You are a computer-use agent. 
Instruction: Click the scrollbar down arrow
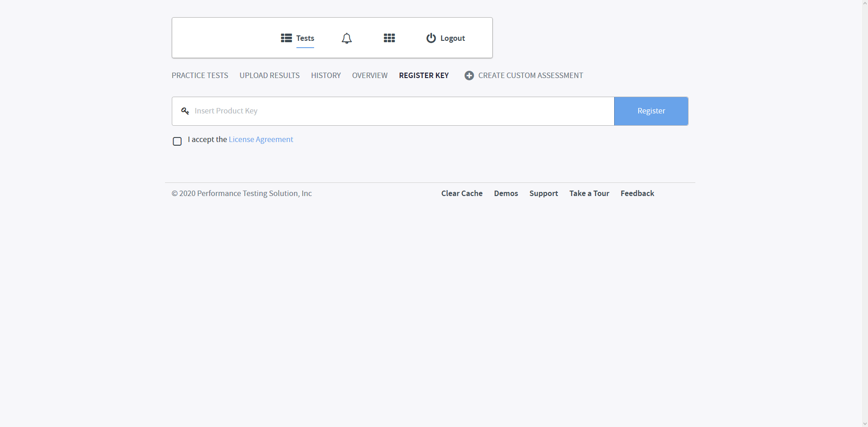[865, 423]
